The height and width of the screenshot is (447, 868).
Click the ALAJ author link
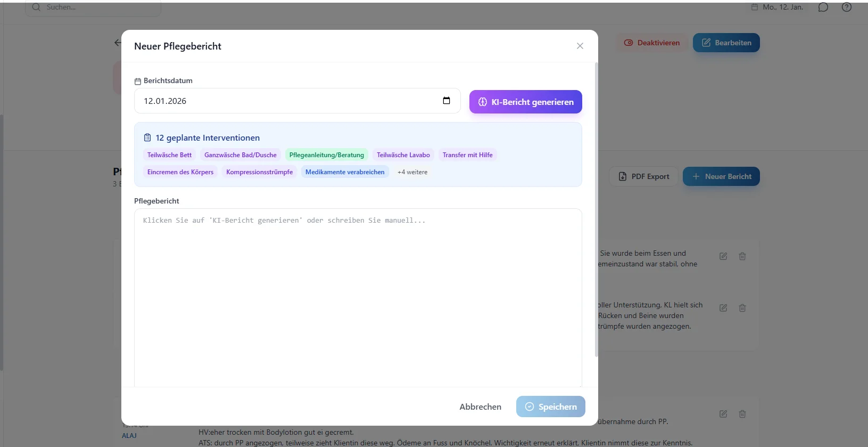tap(129, 436)
